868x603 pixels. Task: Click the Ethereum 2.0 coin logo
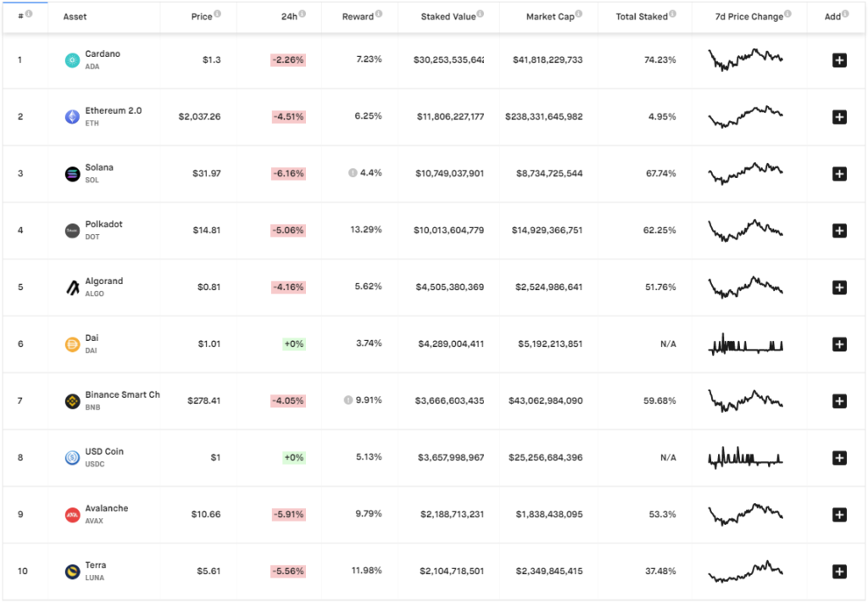[x=72, y=117]
